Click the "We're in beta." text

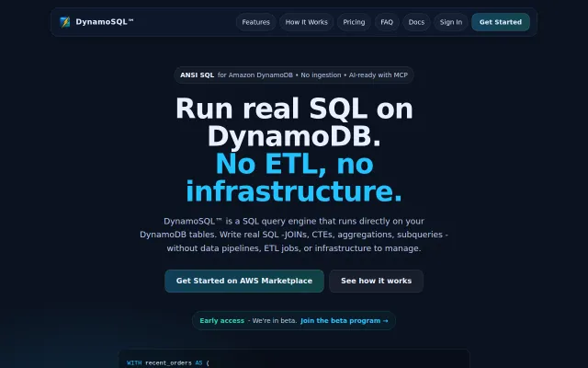click(x=275, y=321)
